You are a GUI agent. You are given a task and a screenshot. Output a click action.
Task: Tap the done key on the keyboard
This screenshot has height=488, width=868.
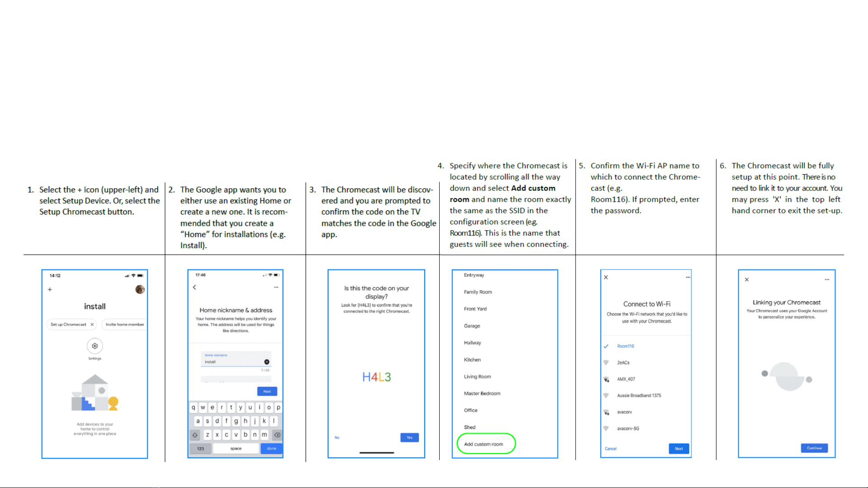(x=272, y=449)
